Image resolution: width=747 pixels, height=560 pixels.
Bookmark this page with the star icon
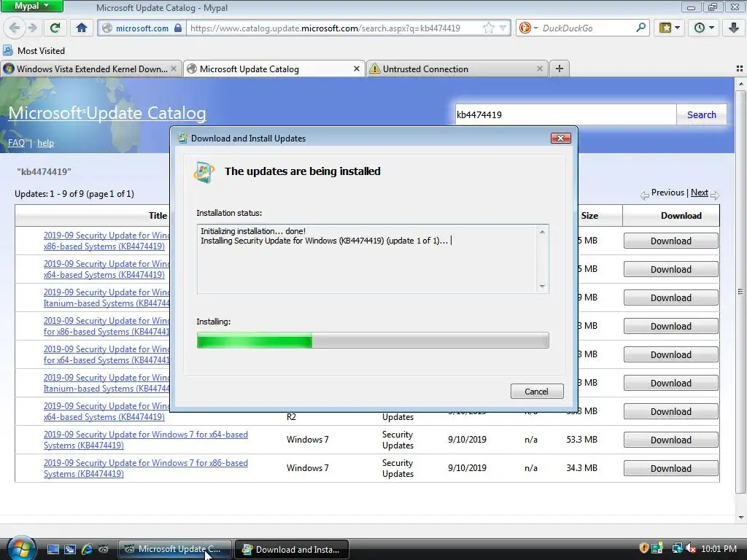488,28
